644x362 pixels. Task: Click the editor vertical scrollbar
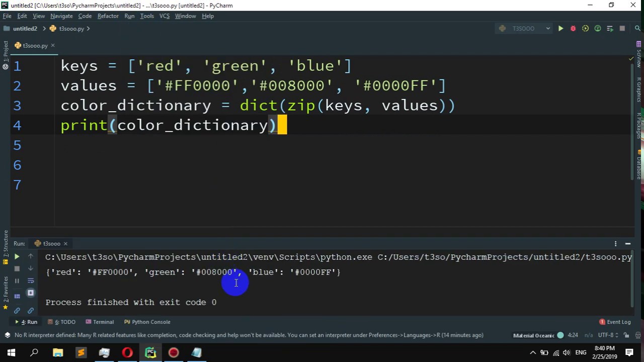(x=632, y=121)
